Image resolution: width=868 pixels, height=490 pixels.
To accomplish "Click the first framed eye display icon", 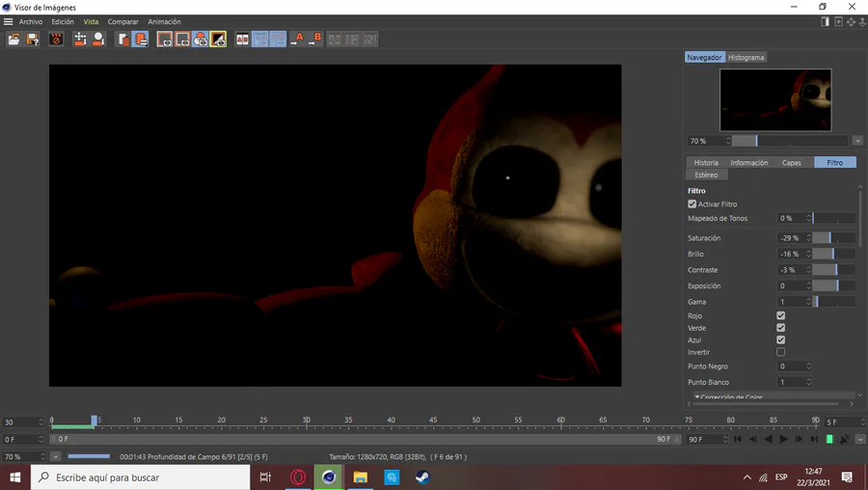I will pyautogui.click(x=164, y=40).
